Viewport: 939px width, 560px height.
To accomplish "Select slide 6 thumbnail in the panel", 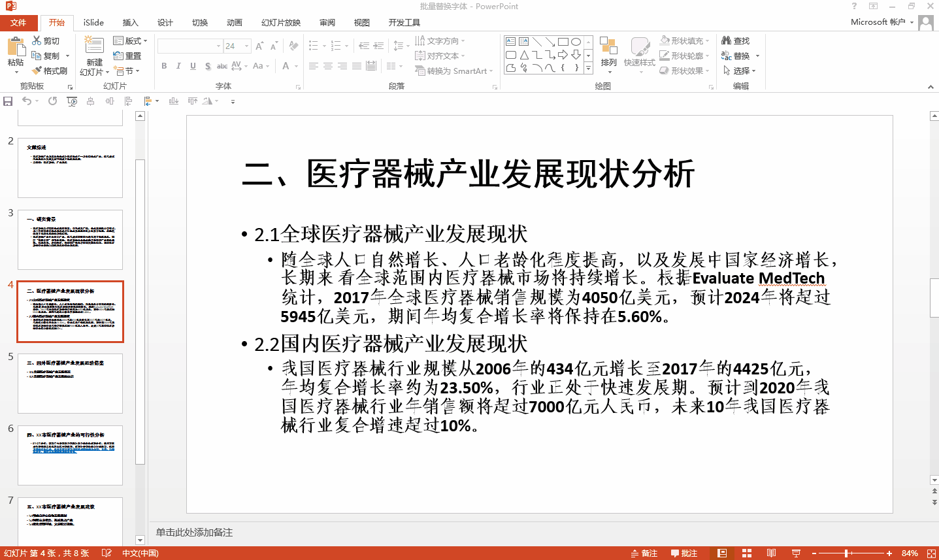I will (x=70, y=455).
